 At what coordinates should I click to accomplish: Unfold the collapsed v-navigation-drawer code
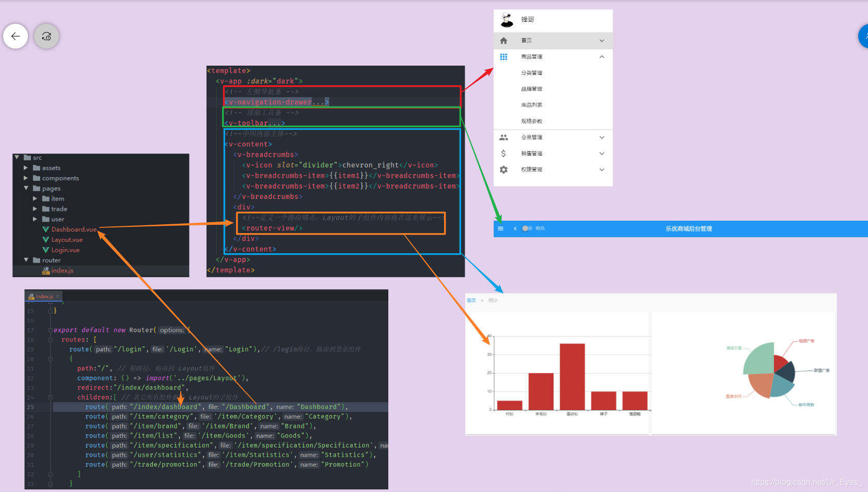click(319, 102)
